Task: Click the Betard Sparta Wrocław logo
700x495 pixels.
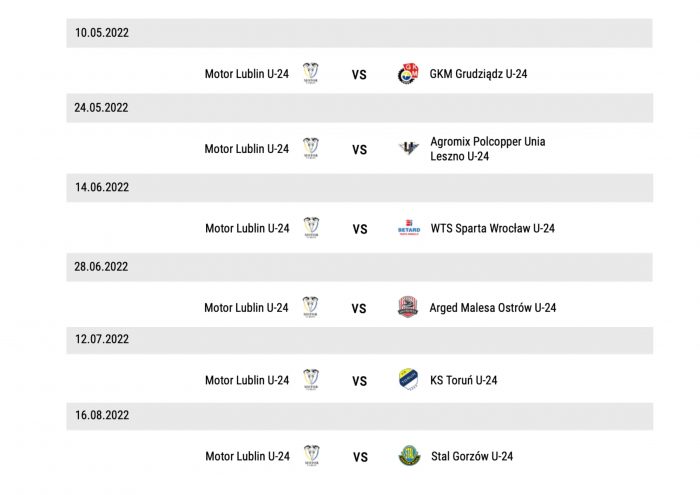Action: [409, 228]
